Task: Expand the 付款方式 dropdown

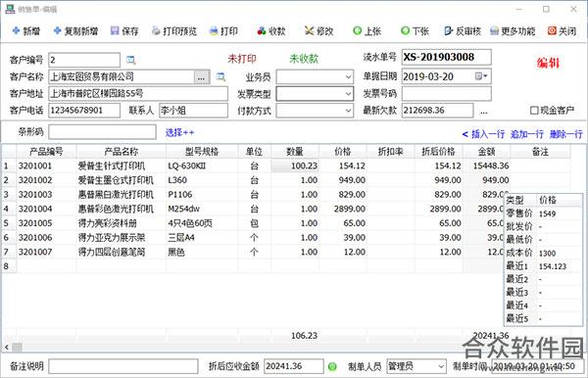Action: pos(348,111)
